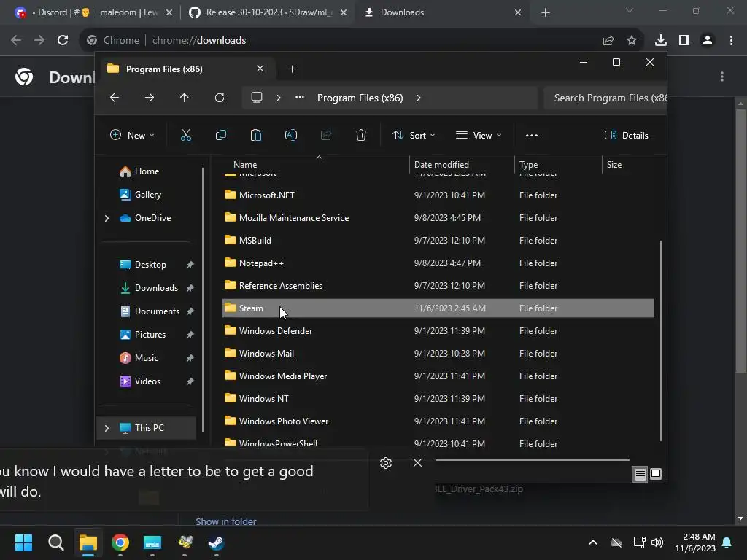Select the Steam folder

pyautogui.click(x=438, y=308)
